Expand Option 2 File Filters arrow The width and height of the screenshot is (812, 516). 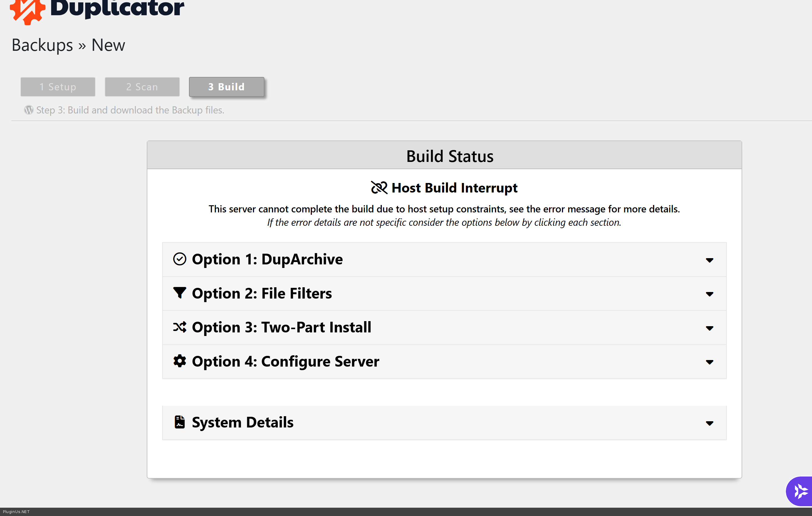click(709, 294)
